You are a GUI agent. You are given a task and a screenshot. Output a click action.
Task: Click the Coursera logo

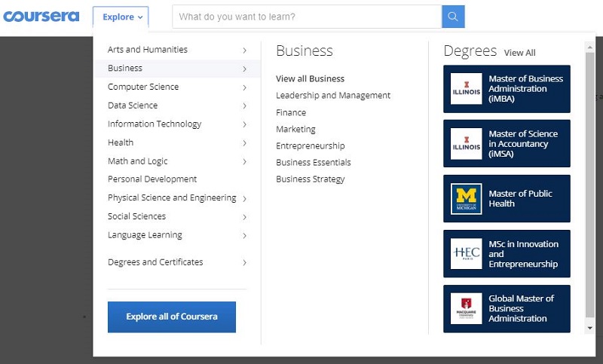pos(41,17)
